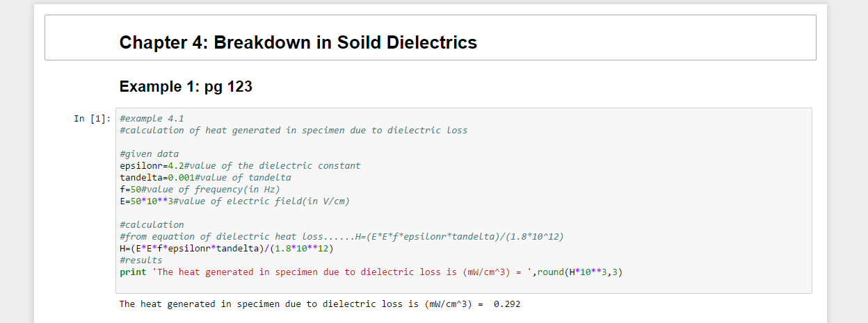Click the #given data comment
Viewport: 868px width, 323px height.
click(149, 154)
